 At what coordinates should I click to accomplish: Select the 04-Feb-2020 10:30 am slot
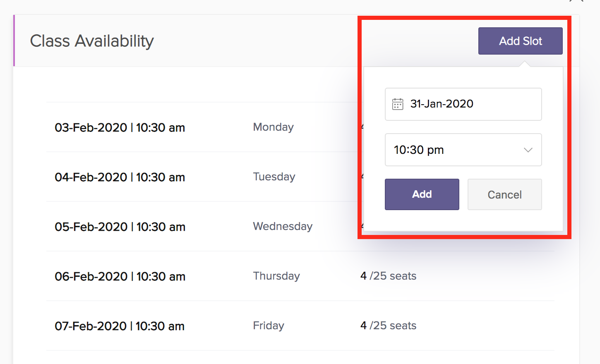pyautogui.click(x=120, y=177)
